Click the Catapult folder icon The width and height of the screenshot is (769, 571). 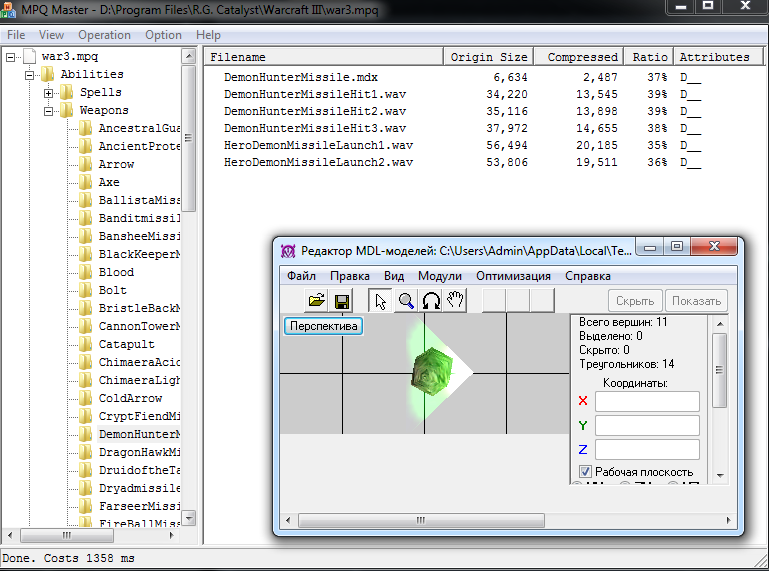pos(85,344)
